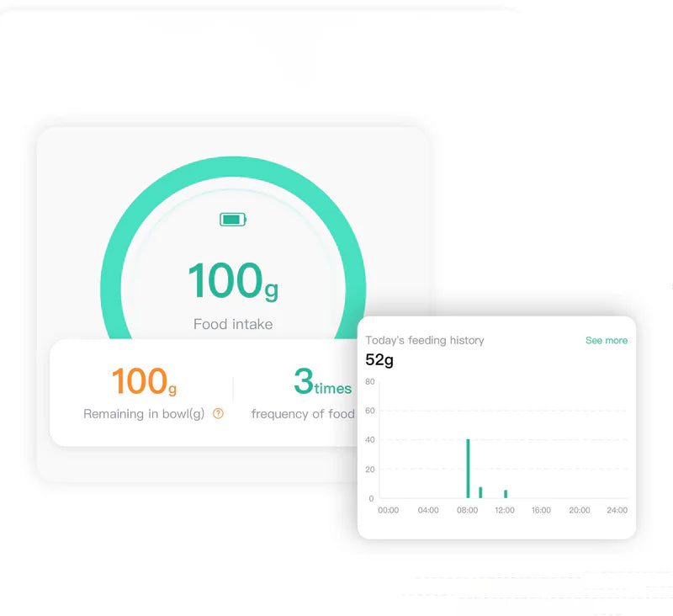Open the orange help icon beside Remaining in bowl
Viewport: 673px width, 616px height.
pyautogui.click(x=219, y=413)
